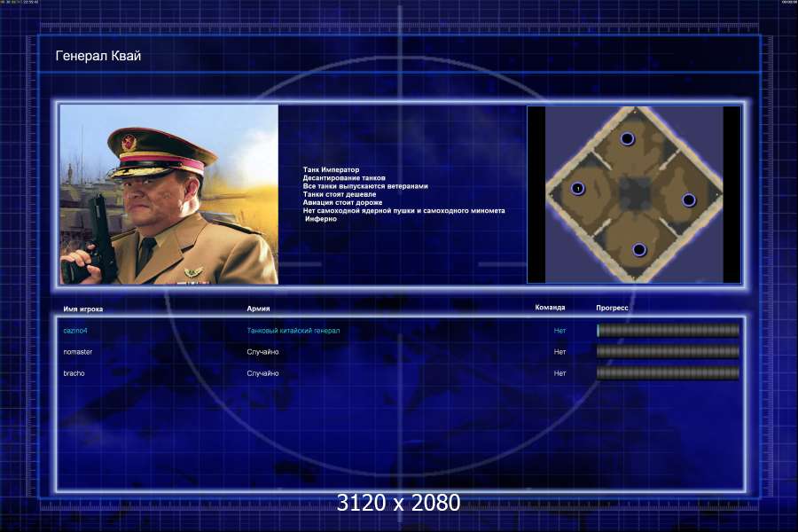Select the top start position marker on the minimap
Image resolution: width=798 pixels, height=532 pixels.
627,138
